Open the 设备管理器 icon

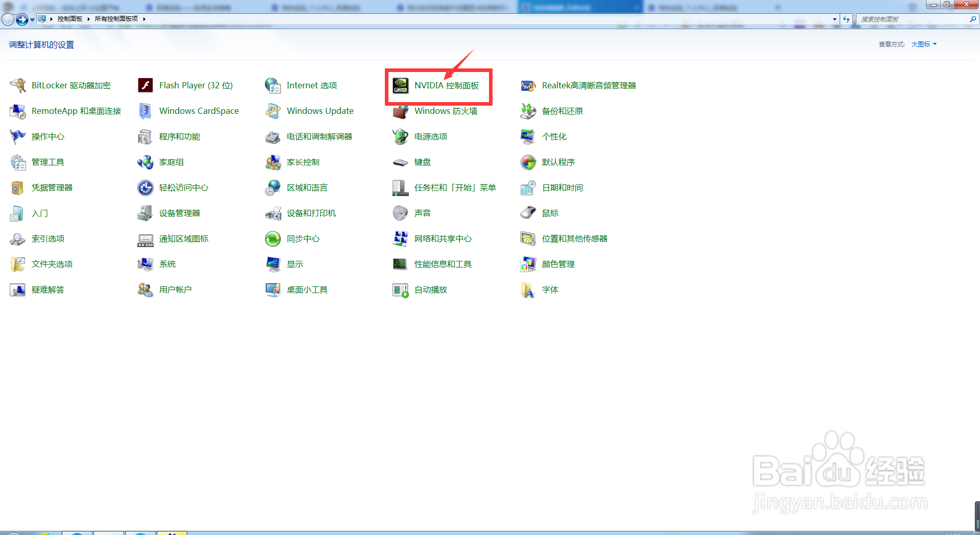click(145, 213)
